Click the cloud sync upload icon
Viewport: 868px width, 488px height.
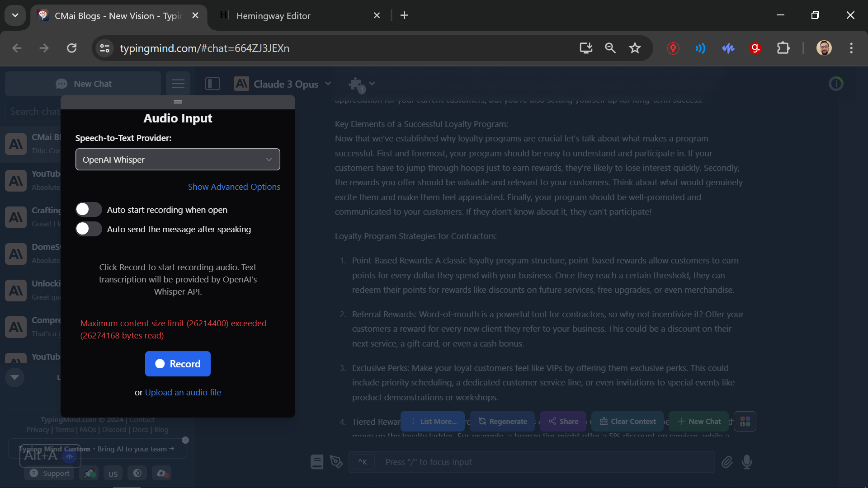point(162,473)
